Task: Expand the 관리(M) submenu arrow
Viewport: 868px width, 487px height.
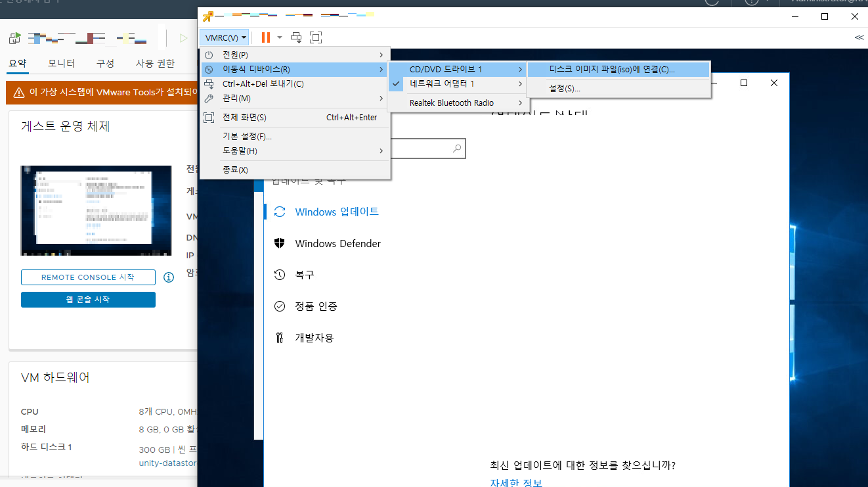Action: (x=381, y=99)
